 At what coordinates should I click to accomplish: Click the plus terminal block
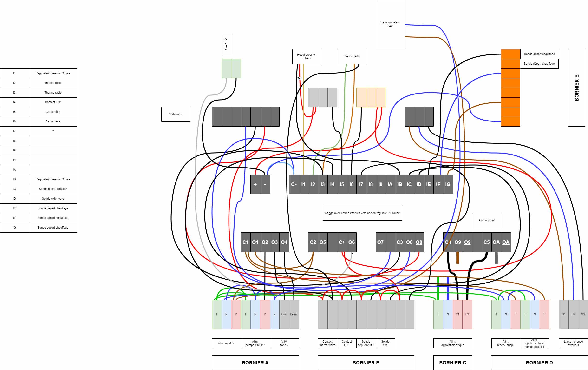(x=255, y=184)
